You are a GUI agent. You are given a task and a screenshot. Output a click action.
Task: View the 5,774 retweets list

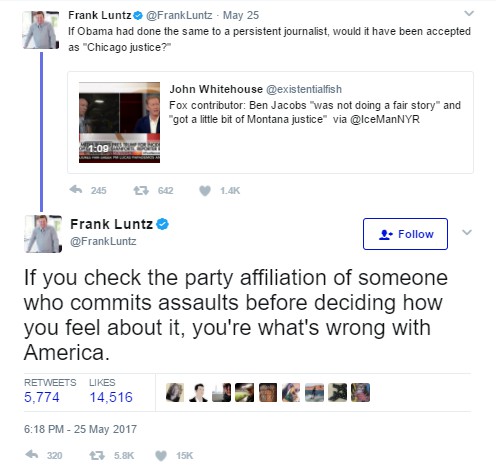50,391
